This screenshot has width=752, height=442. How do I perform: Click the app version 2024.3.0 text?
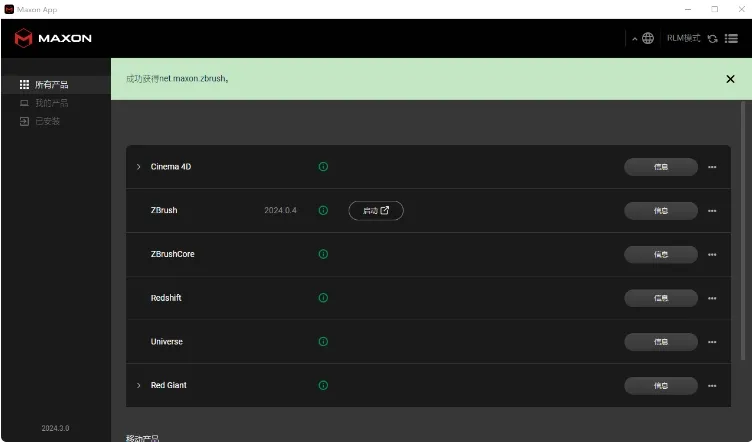point(55,428)
